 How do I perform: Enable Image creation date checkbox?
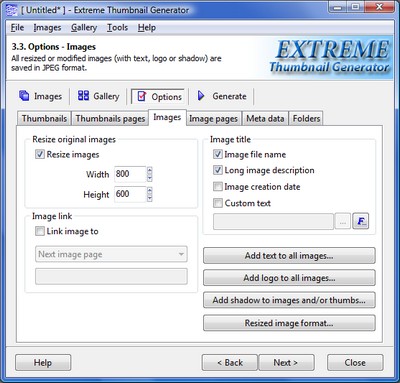click(x=218, y=186)
